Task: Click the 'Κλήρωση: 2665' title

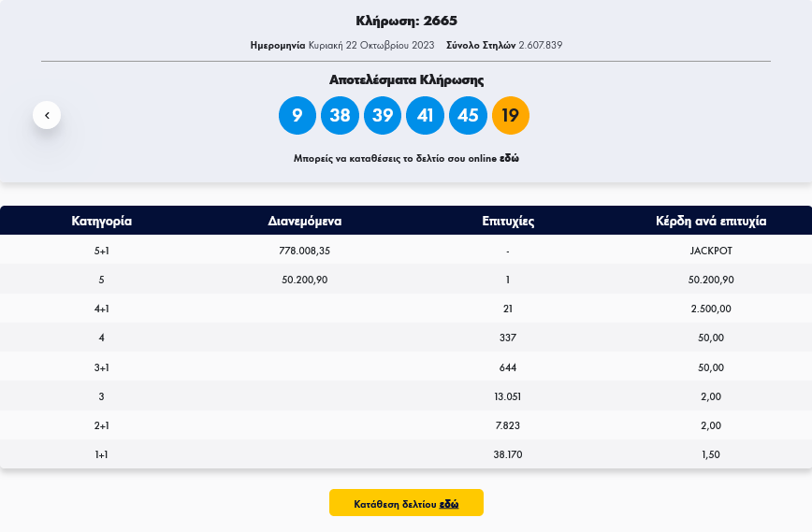Action: coord(406,21)
